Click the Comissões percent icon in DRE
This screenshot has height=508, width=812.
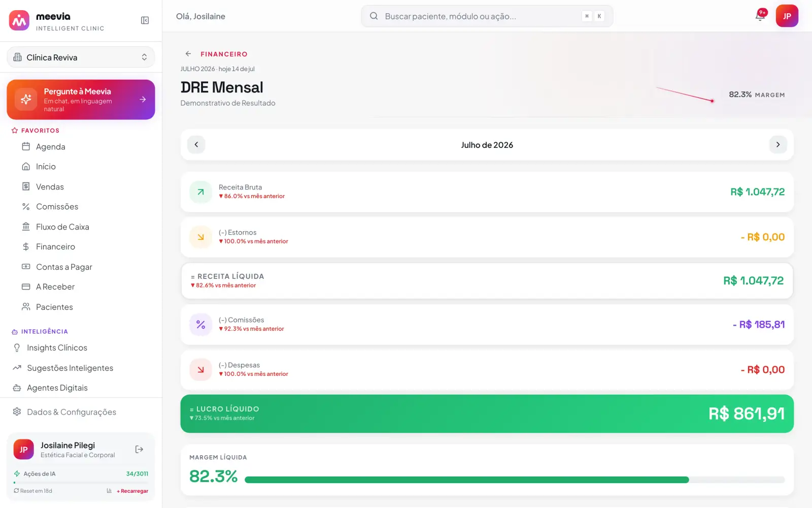tap(200, 325)
